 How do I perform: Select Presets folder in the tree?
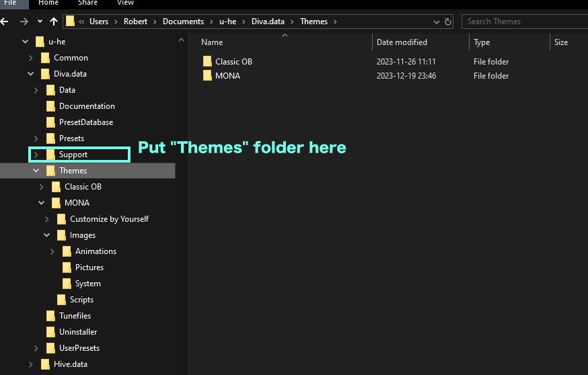[71, 138]
